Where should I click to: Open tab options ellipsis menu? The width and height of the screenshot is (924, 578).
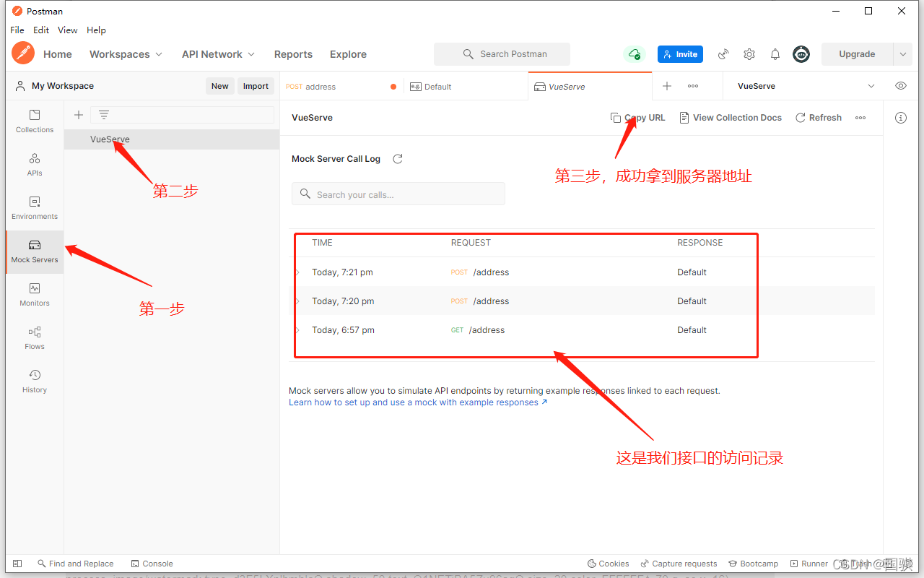coord(693,86)
